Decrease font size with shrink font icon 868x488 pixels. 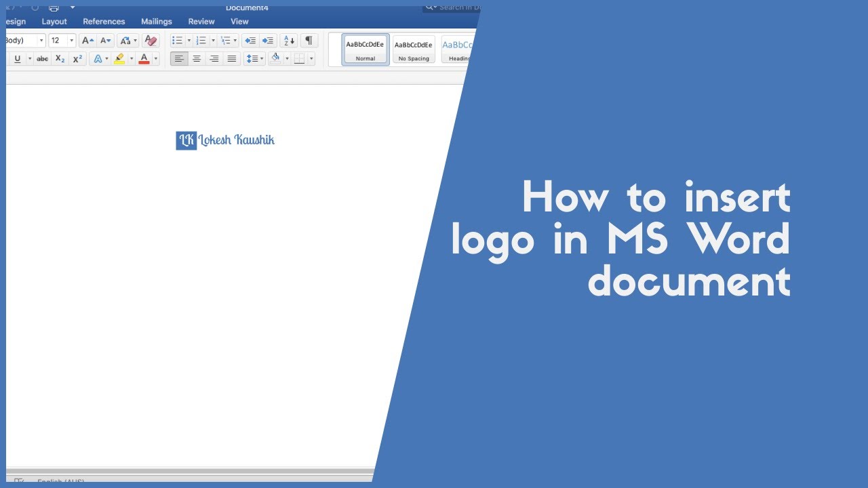(x=105, y=41)
